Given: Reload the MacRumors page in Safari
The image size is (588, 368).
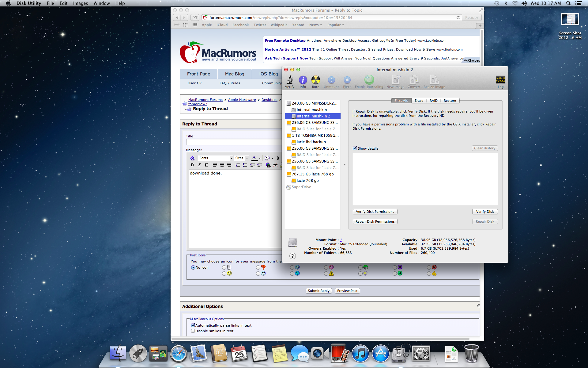Looking at the screenshot, I should coord(458,18).
